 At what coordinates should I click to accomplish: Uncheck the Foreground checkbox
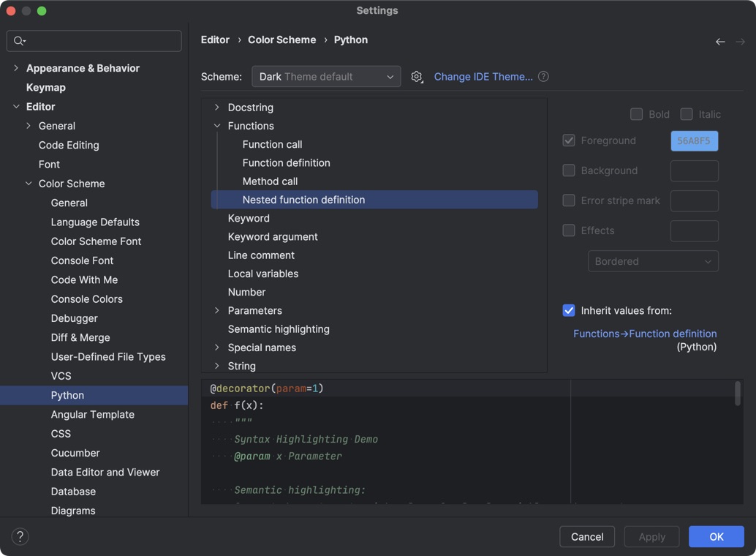click(x=568, y=140)
